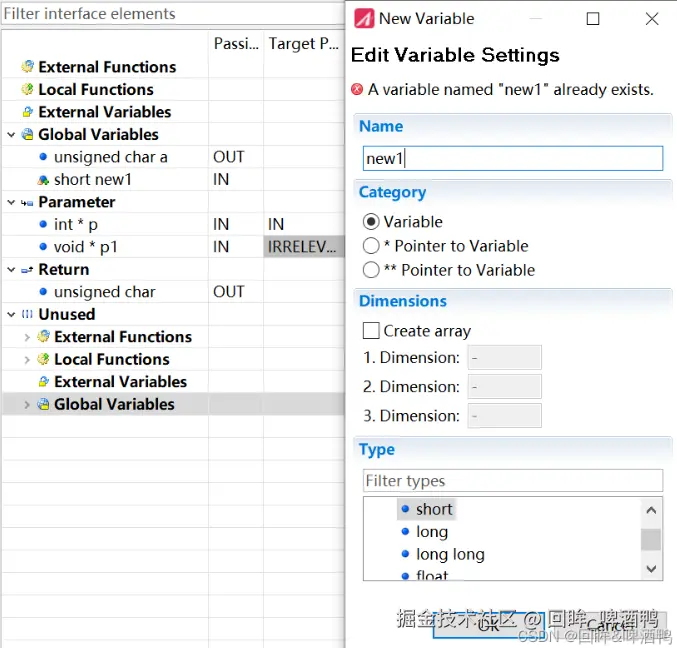Screen dimensions: 677x648
Task: Click the Local Functions icon
Action: pos(28,89)
